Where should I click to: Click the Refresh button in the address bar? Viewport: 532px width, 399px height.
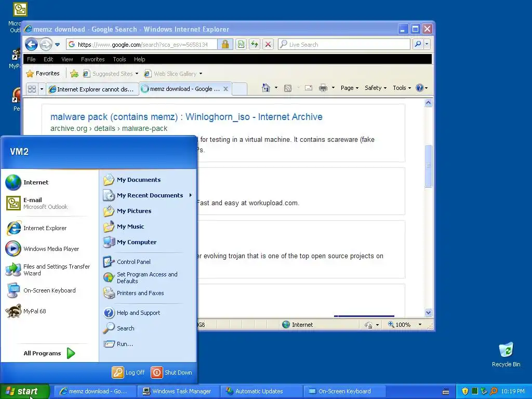tap(255, 44)
